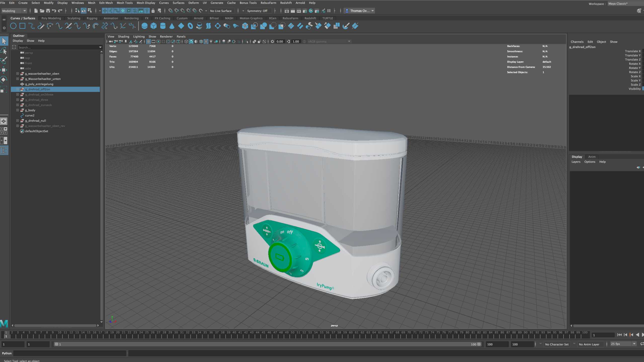
Task: Click the playback range slider bar
Action: (x=268, y=344)
